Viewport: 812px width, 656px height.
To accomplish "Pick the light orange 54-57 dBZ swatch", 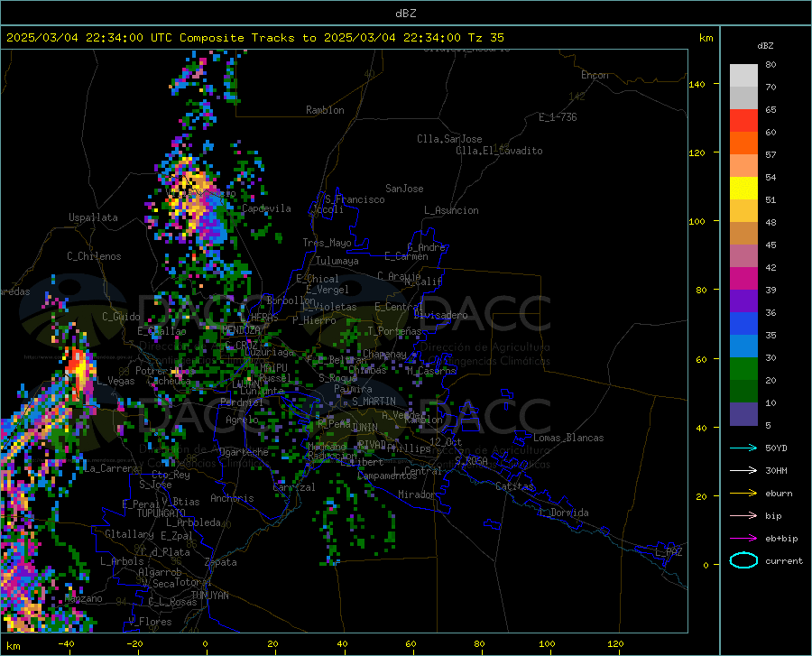I will (x=743, y=166).
